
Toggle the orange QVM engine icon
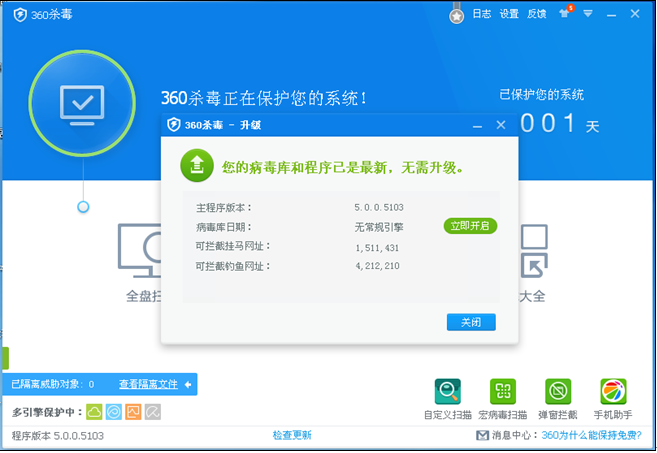click(133, 412)
